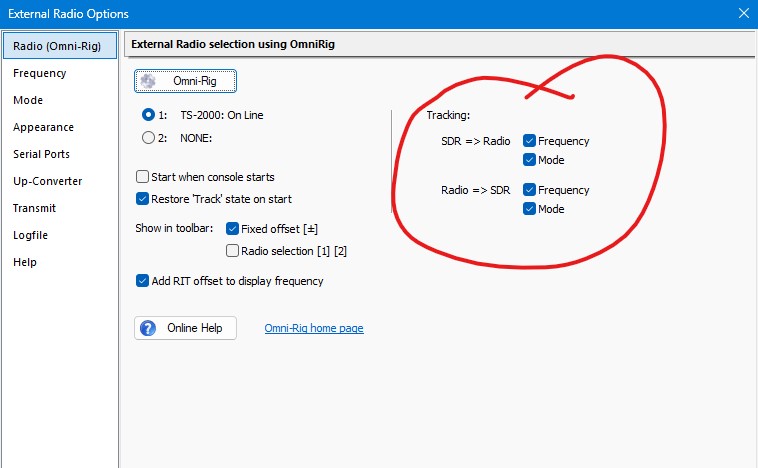Toggle SDR => Radio Frequency tracking
Screen dimensions: 758x468
coord(529,141)
